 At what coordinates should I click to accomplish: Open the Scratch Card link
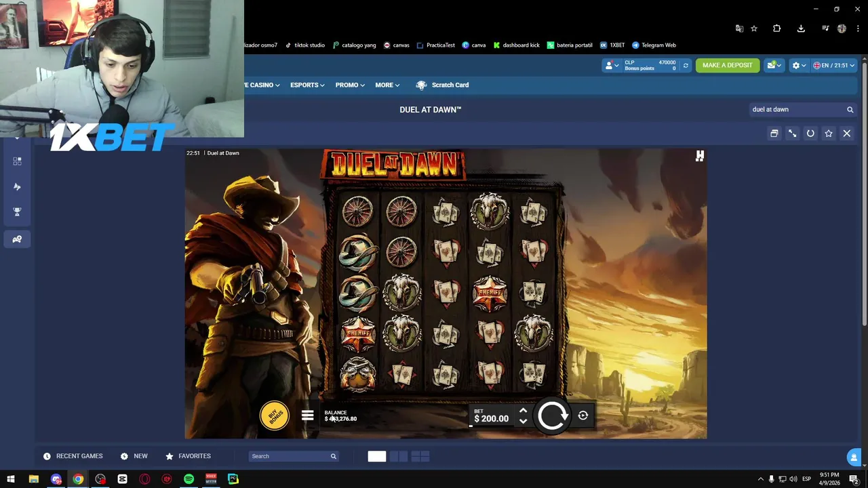coord(442,85)
